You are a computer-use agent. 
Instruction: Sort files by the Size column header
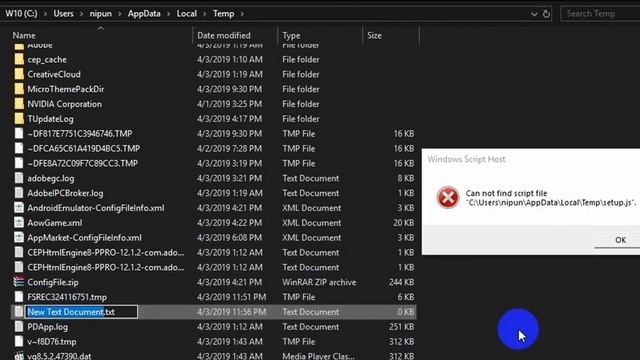pyautogui.click(x=374, y=36)
